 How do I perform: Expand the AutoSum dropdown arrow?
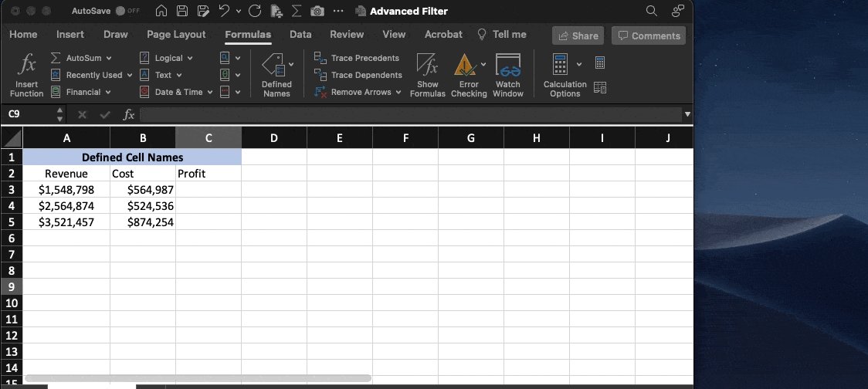[108, 58]
